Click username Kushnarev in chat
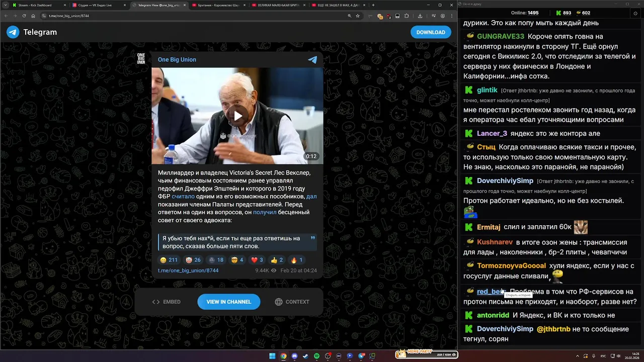 [x=495, y=242]
